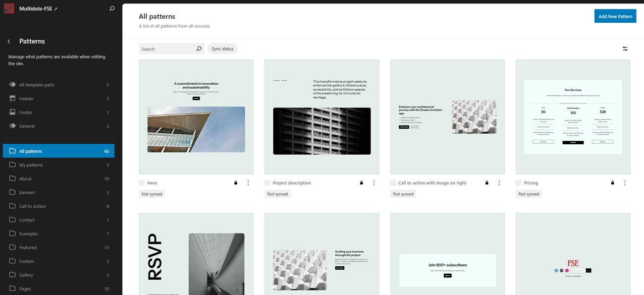The image size is (644, 295).
Task: Click the Add New Pattern button
Action: (615, 16)
